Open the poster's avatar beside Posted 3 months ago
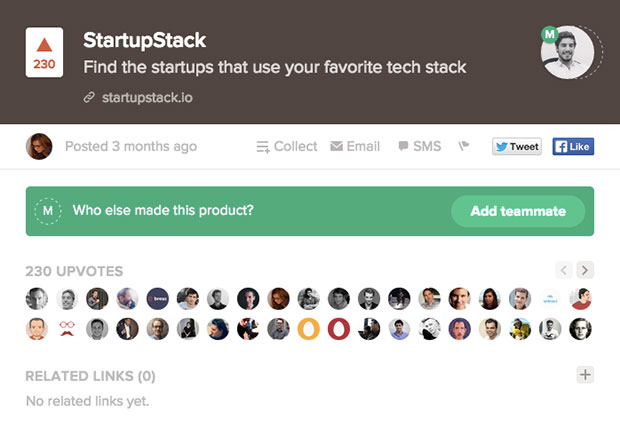 tap(39, 146)
